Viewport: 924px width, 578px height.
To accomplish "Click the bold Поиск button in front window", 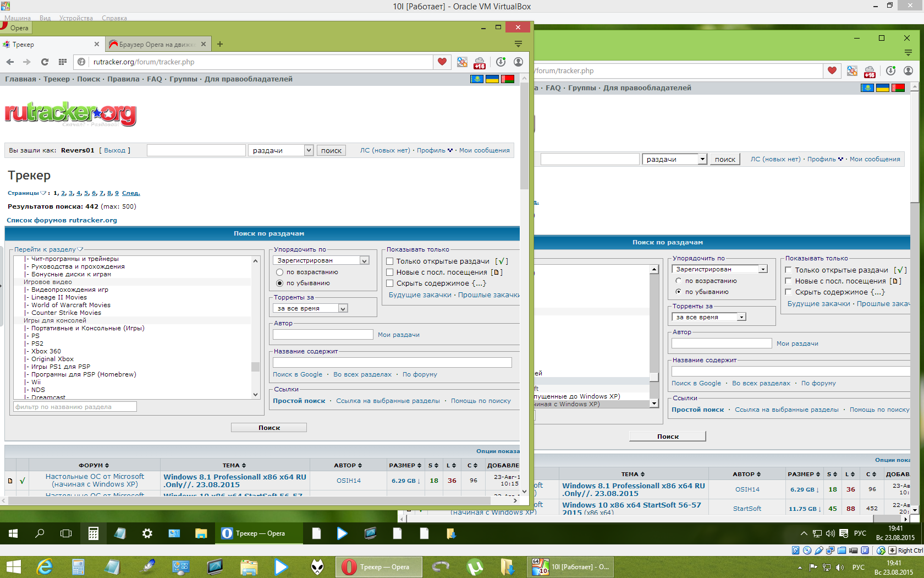I will [269, 428].
